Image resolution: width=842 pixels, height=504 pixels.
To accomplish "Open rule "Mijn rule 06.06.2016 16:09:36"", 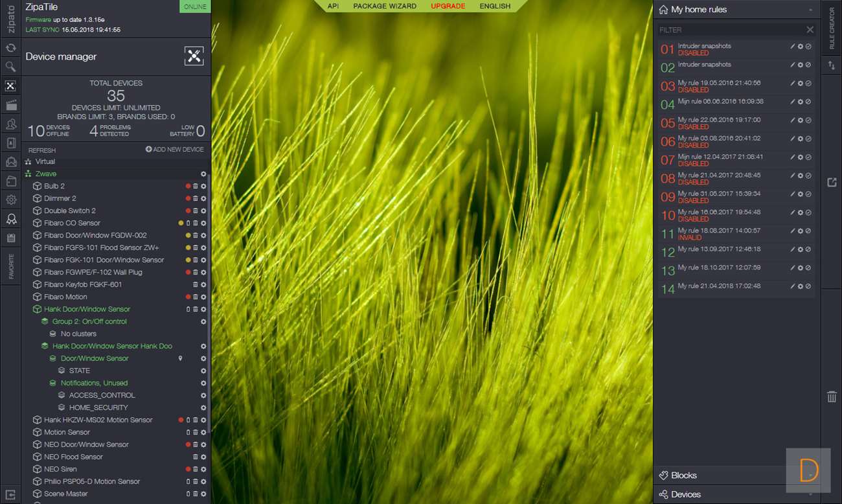I will coord(720,102).
